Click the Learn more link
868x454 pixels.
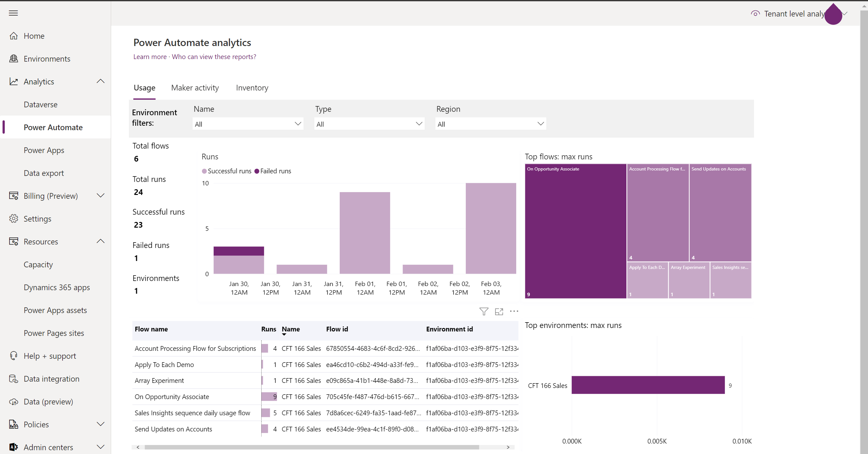(150, 57)
